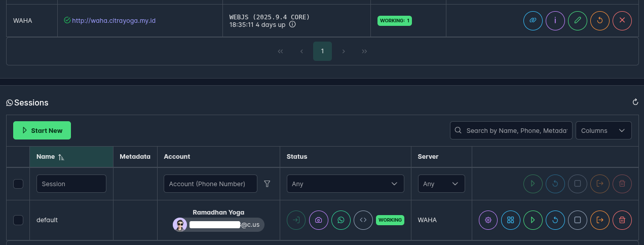Restart the WAHA server via orange icon
The image size is (644, 245).
tap(600, 21)
